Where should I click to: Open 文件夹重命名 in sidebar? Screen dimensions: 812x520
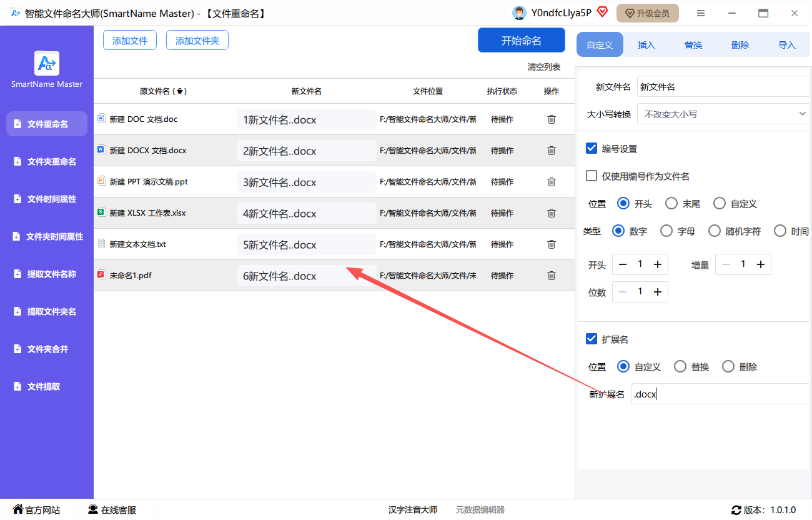tap(50, 162)
